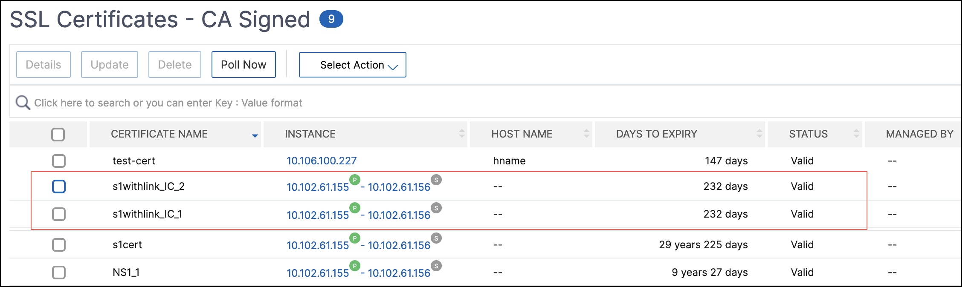Click the s1withlink_IC_2 certificate name
The width and height of the screenshot is (980, 287).
pos(148,186)
